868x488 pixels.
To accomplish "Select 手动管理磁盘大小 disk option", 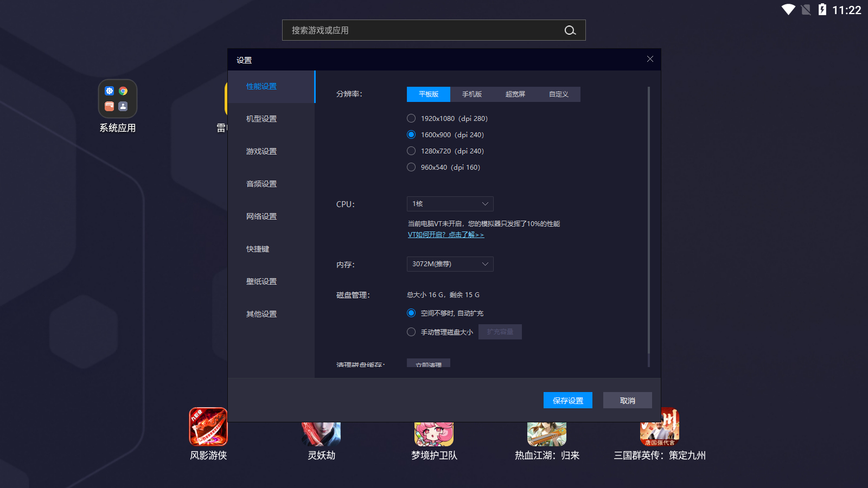I will (x=411, y=332).
